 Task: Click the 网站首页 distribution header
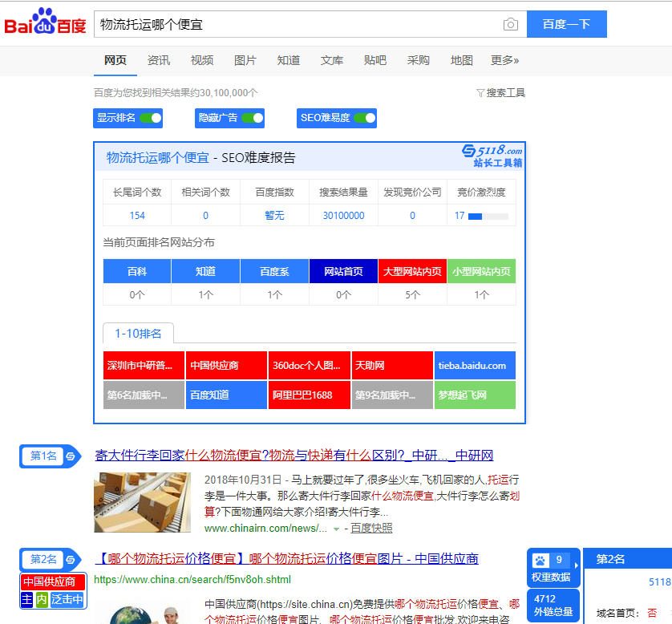[343, 271]
